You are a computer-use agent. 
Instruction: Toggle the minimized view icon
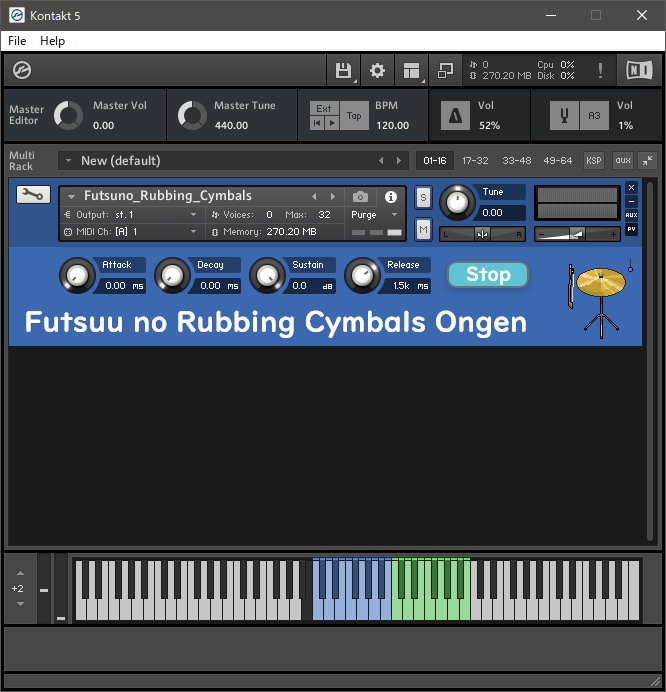tap(445, 70)
